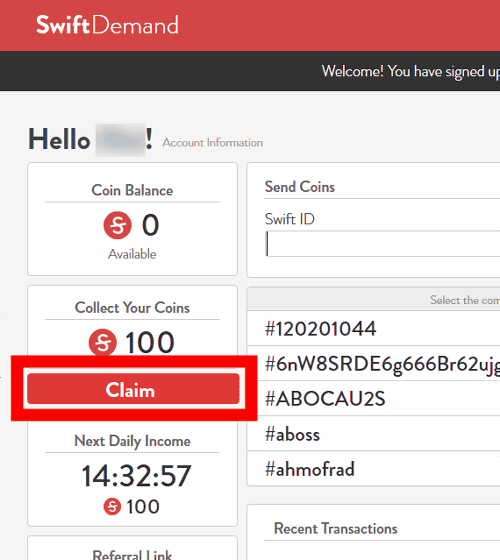Select the #ABOCAU2S suggestion

tap(374, 398)
